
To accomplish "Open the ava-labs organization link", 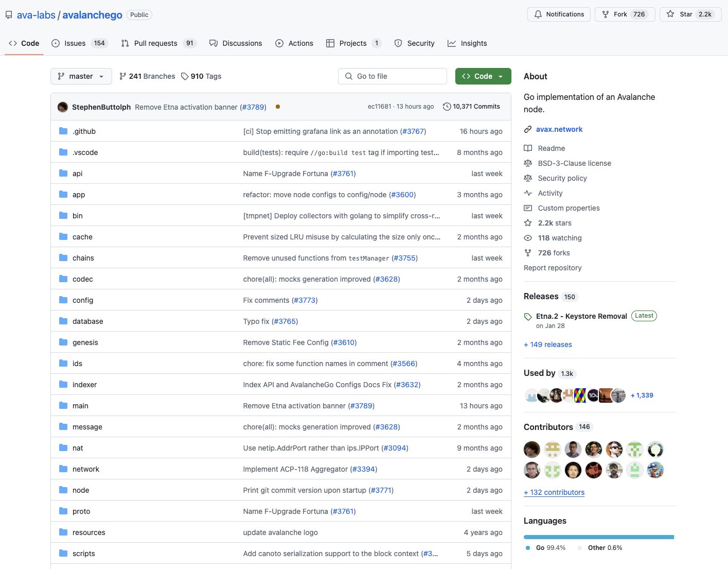I will click(36, 15).
